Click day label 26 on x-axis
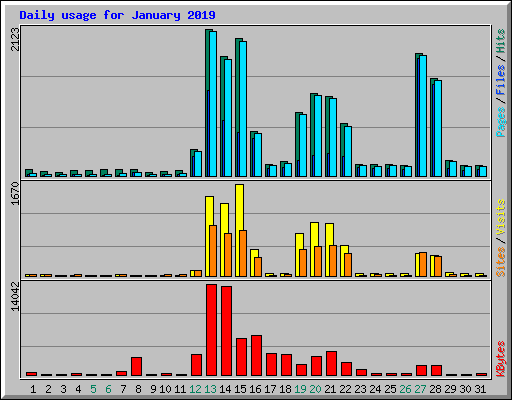The height and width of the screenshot is (400, 512). 405,389
